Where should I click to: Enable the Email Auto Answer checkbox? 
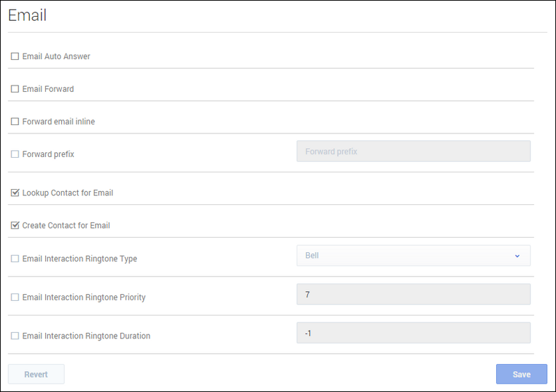[x=15, y=56]
